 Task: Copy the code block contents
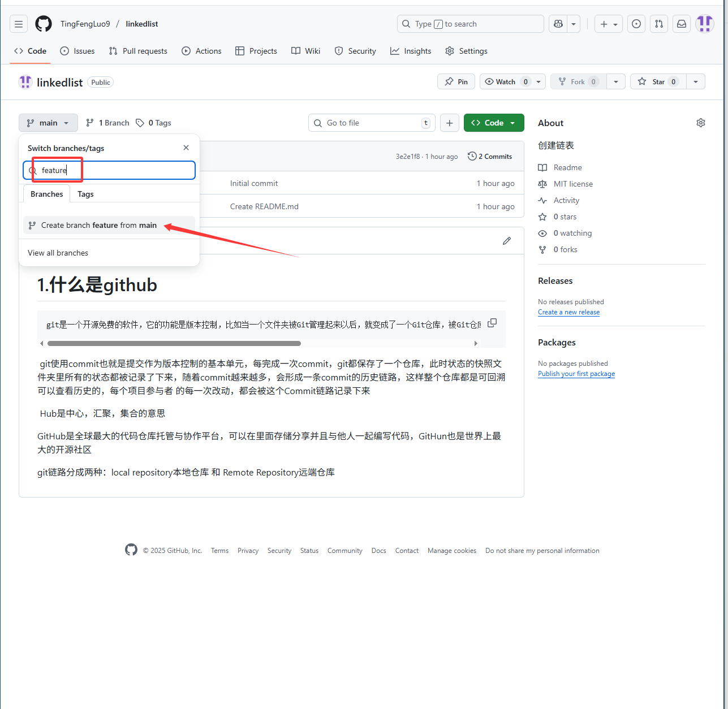492,323
